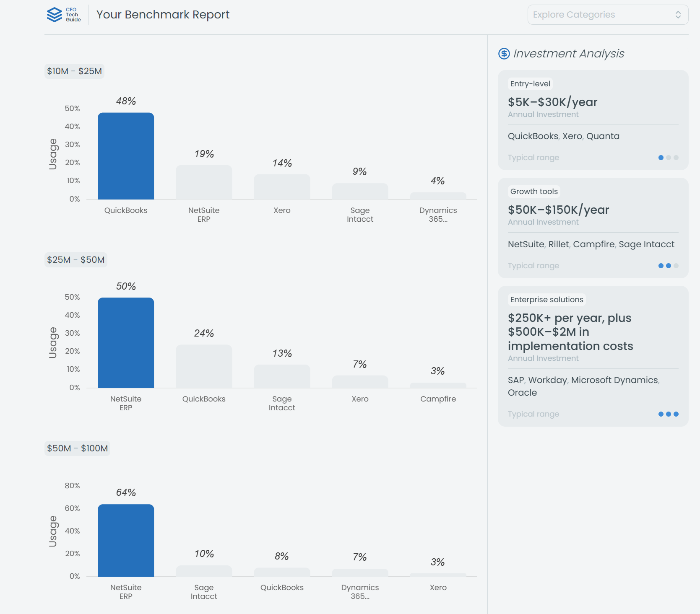
Task: Click the Dynamics 365 bar showing 7%
Action: (x=360, y=573)
